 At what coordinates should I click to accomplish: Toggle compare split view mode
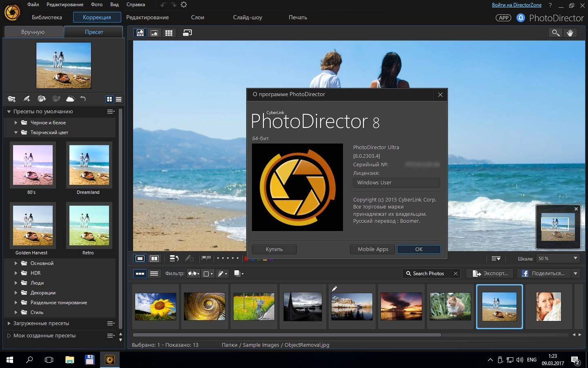(154, 258)
